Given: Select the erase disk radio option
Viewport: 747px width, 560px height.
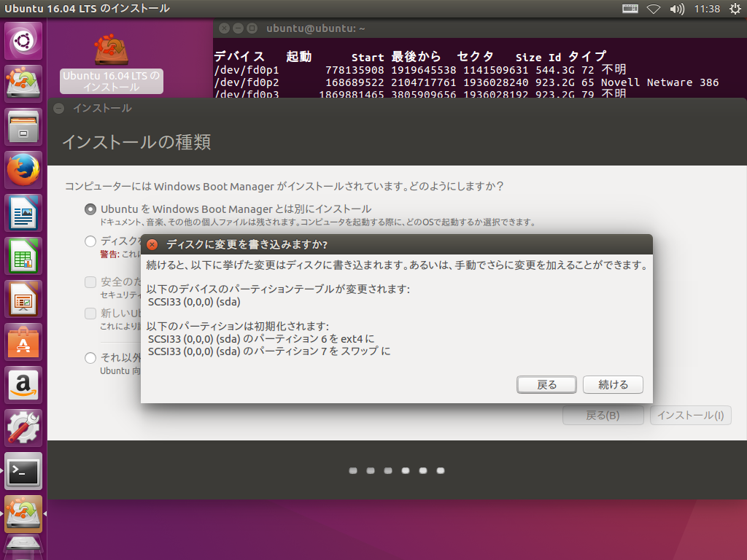Looking at the screenshot, I should (x=90, y=241).
